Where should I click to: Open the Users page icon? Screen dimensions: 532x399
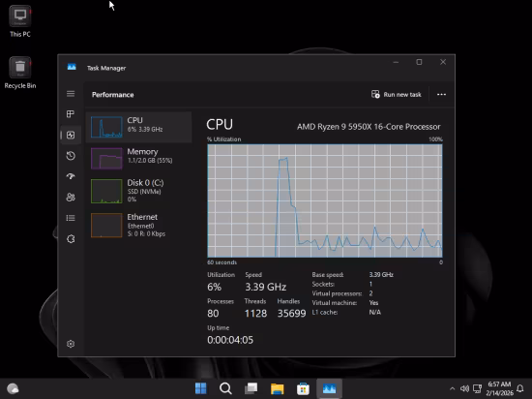(x=71, y=198)
